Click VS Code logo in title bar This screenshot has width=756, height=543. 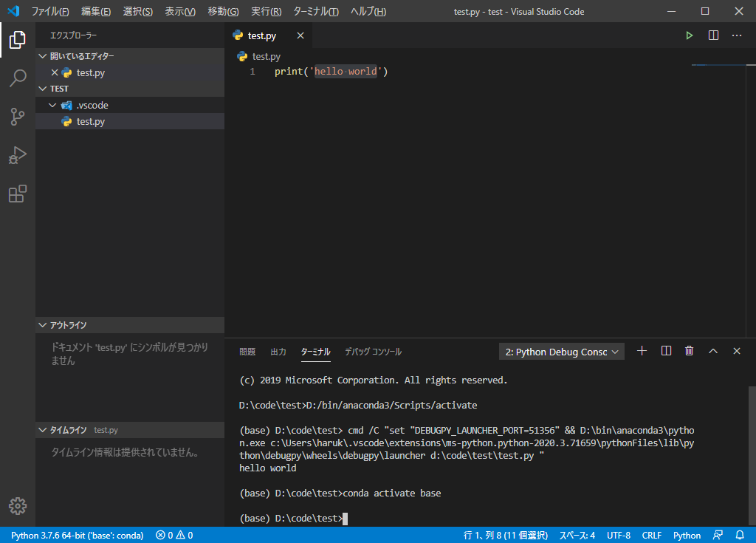(x=13, y=11)
